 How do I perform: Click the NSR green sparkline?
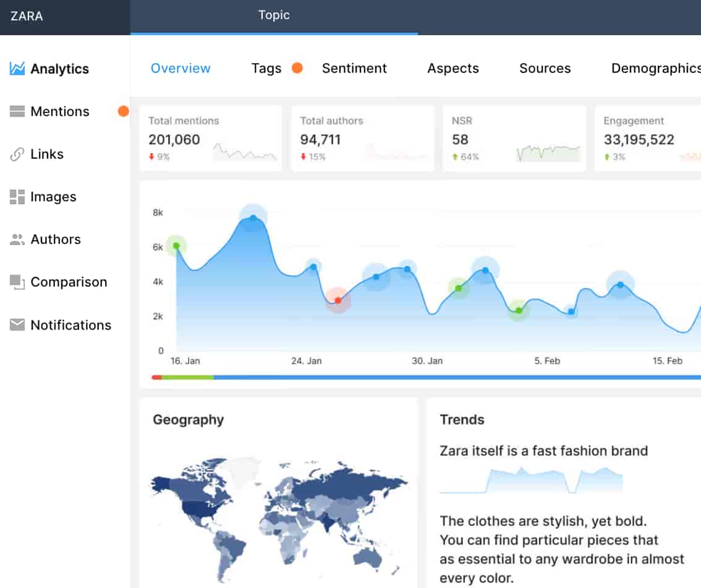click(x=548, y=153)
